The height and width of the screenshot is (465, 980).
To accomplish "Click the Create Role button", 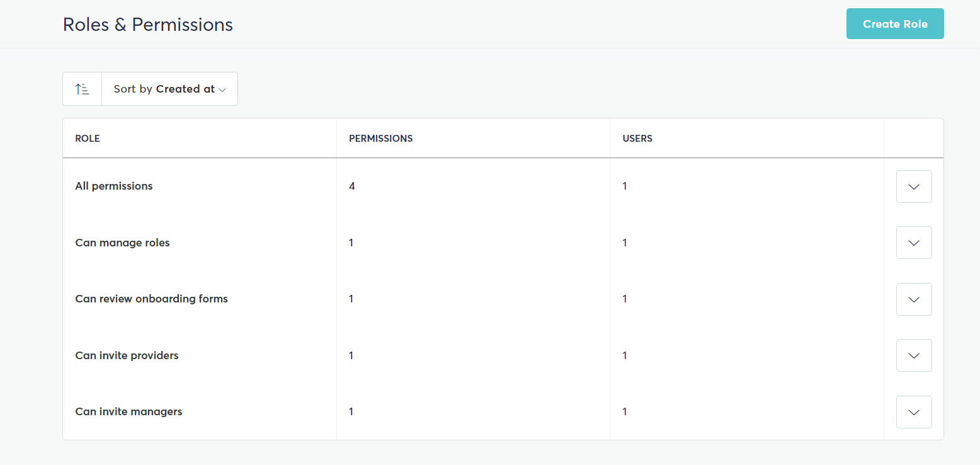I will (895, 24).
